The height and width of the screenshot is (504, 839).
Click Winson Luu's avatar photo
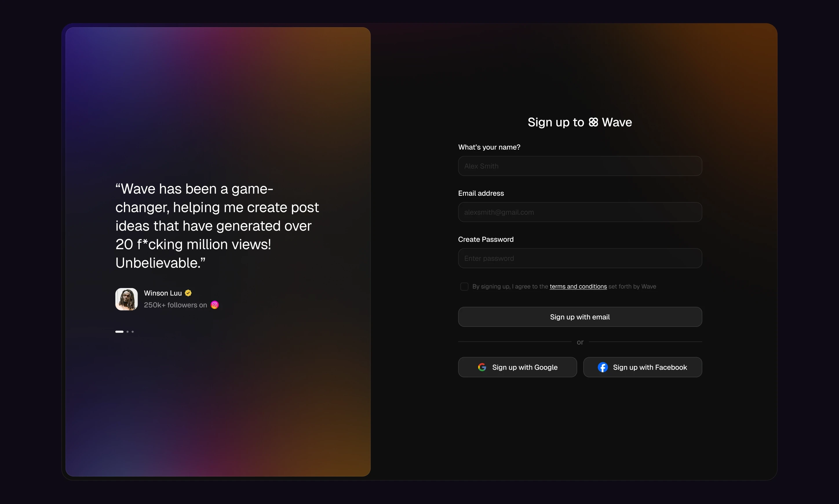click(126, 299)
